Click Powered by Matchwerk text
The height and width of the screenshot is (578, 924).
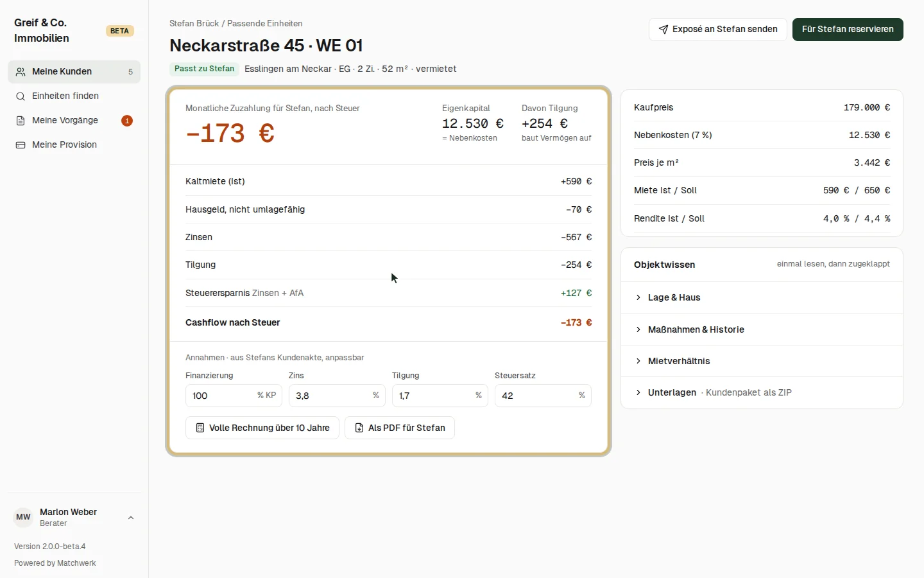click(55, 563)
